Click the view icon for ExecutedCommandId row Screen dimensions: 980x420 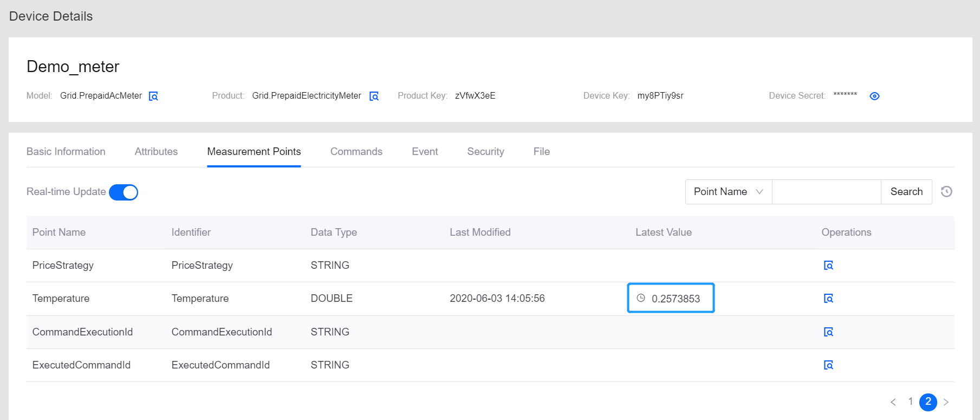828,365
